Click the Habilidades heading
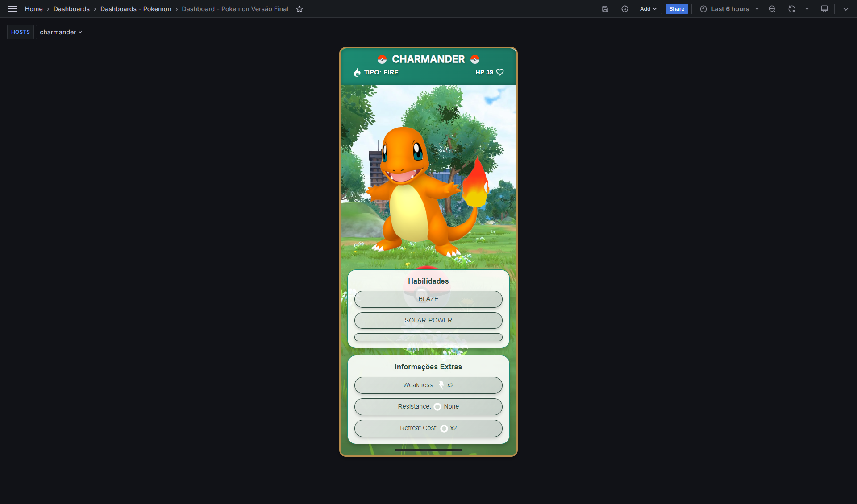The width and height of the screenshot is (857, 504). point(428,281)
